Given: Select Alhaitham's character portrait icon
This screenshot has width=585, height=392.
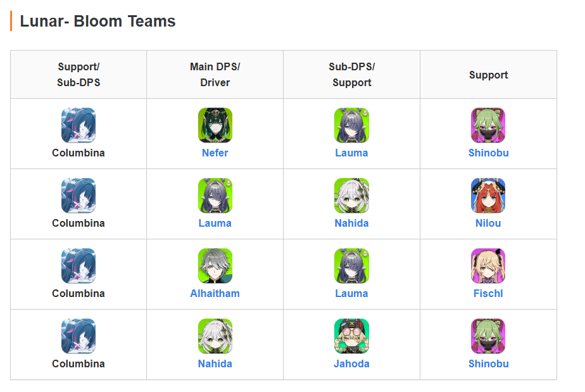Looking at the screenshot, I should [x=215, y=265].
